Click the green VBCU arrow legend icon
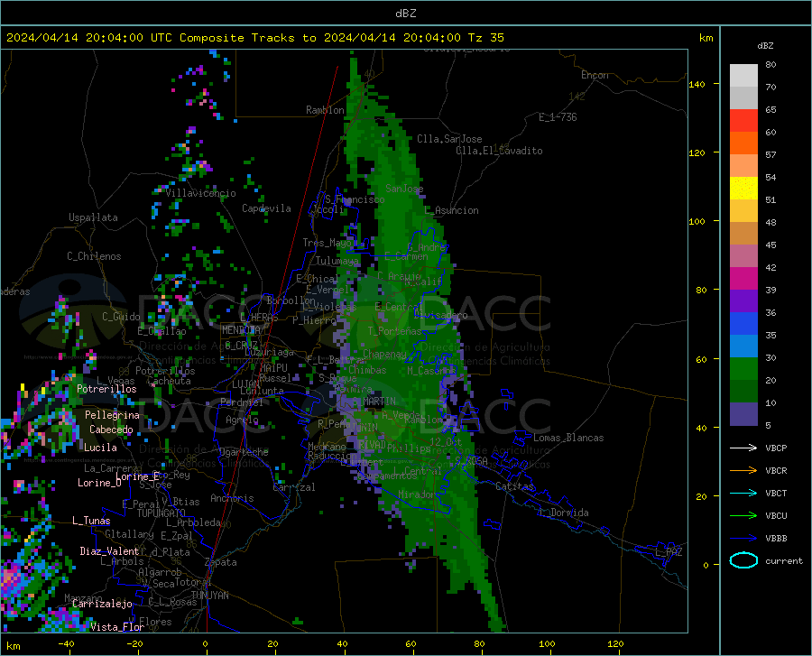The width and height of the screenshot is (812, 656). [743, 516]
